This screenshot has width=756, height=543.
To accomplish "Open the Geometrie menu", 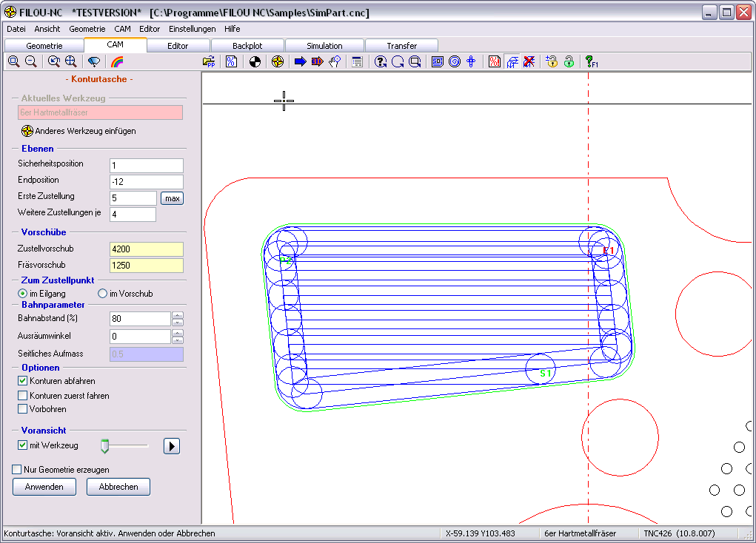I will (87, 29).
